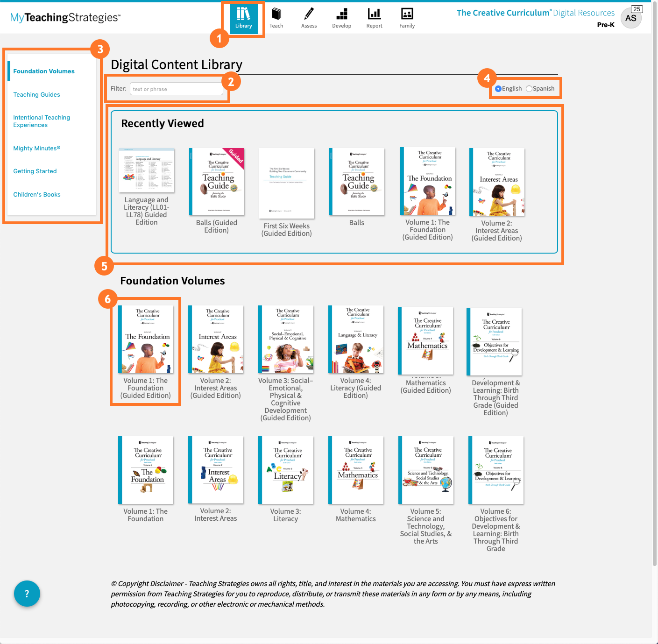Select Mighty Minutes in the sidebar
Viewport: 658px width, 644px height.
36,148
